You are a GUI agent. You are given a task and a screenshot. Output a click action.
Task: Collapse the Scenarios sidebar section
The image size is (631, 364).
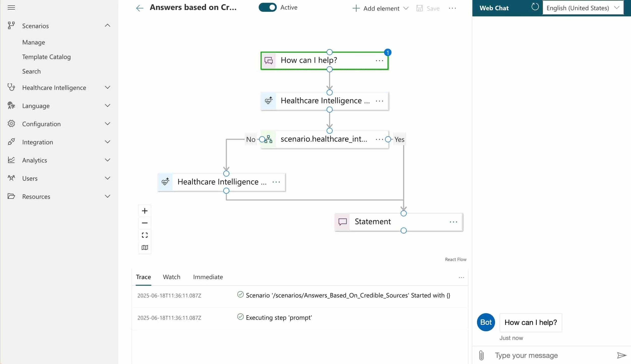pos(108,26)
